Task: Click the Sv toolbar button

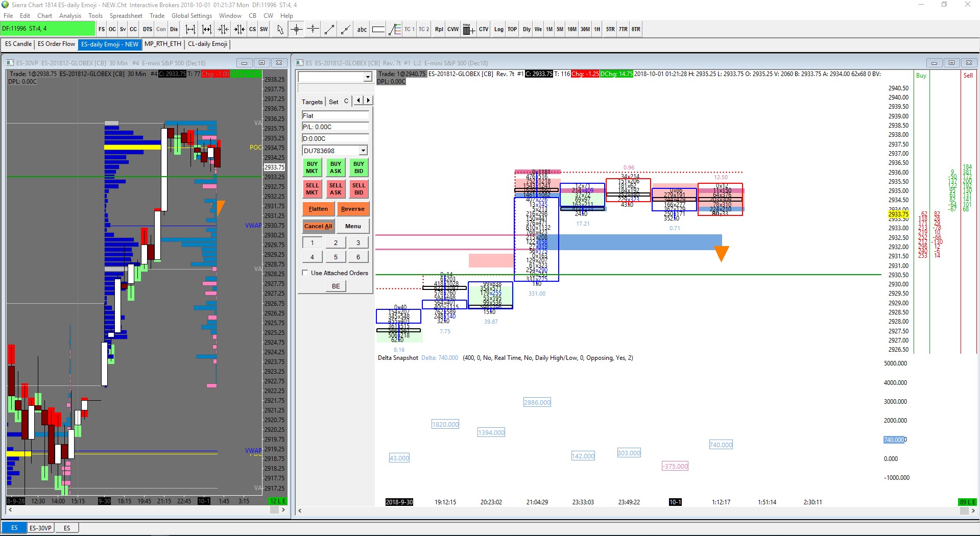Action: point(123,29)
